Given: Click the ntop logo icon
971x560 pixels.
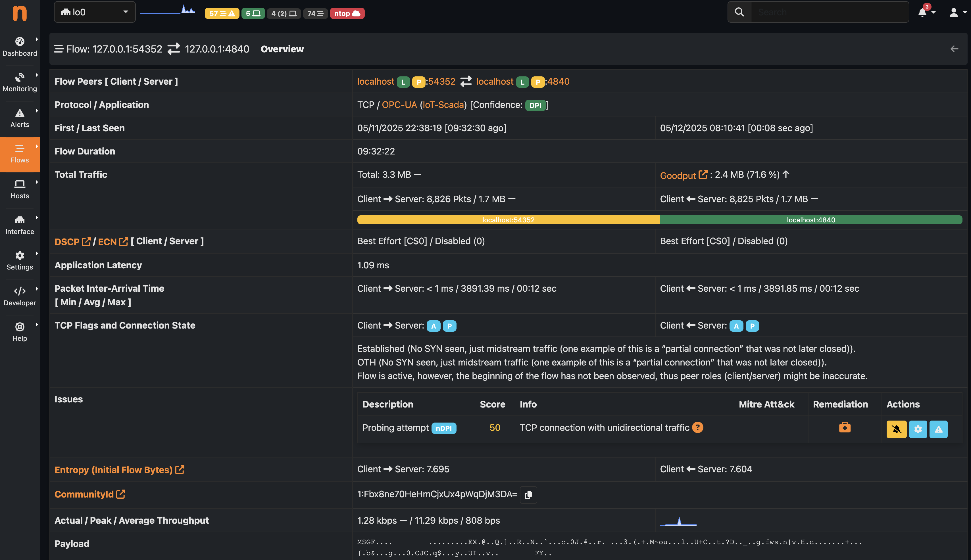Looking at the screenshot, I should click(x=20, y=13).
